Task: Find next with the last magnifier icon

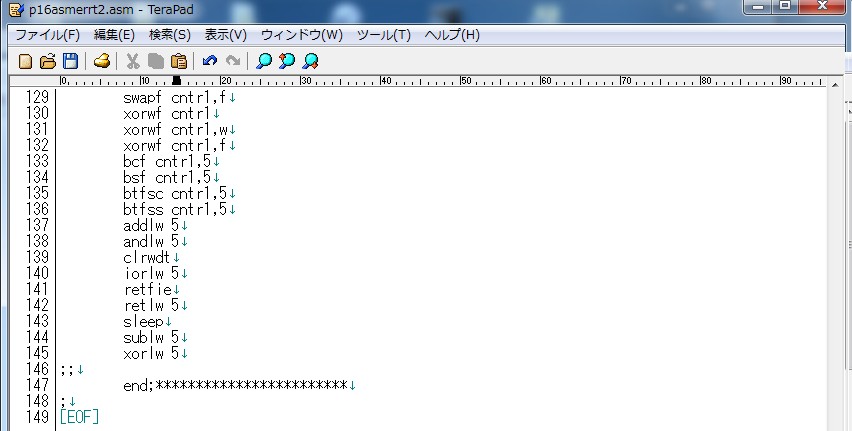Action: click(x=310, y=61)
